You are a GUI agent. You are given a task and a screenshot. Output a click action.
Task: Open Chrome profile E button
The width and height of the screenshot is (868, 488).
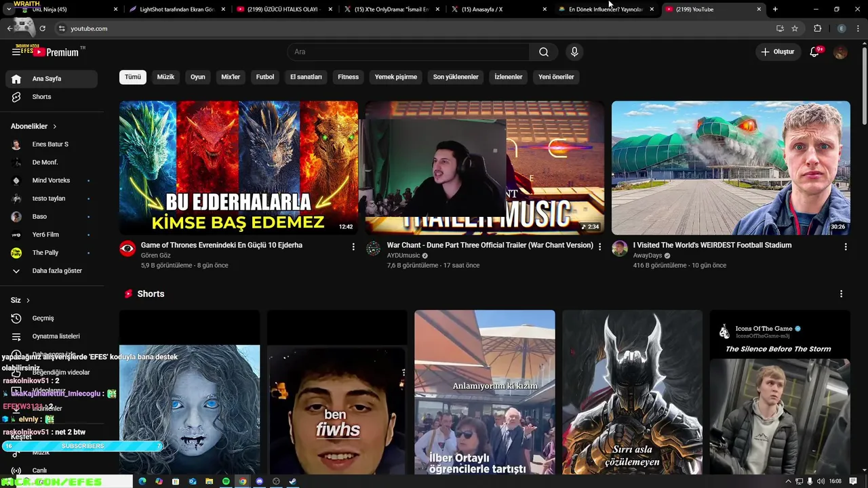(x=842, y=28)
